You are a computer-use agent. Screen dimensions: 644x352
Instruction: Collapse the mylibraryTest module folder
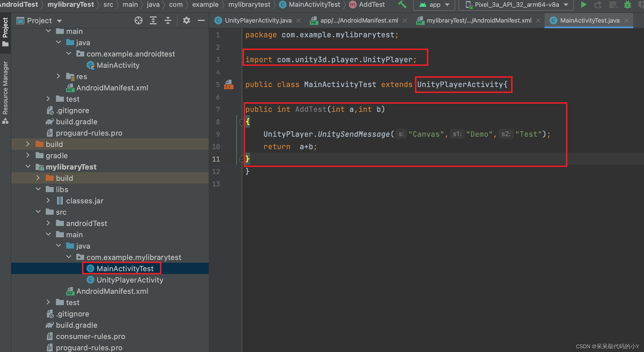28,167
